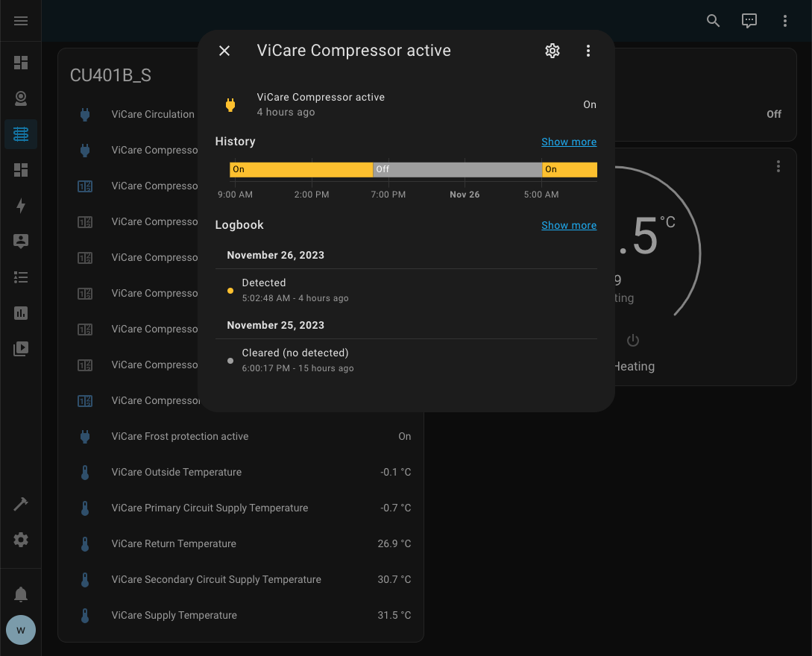
Task: Click the -0.1 °C outside temperature value
Action: click(x=395, y=472)
